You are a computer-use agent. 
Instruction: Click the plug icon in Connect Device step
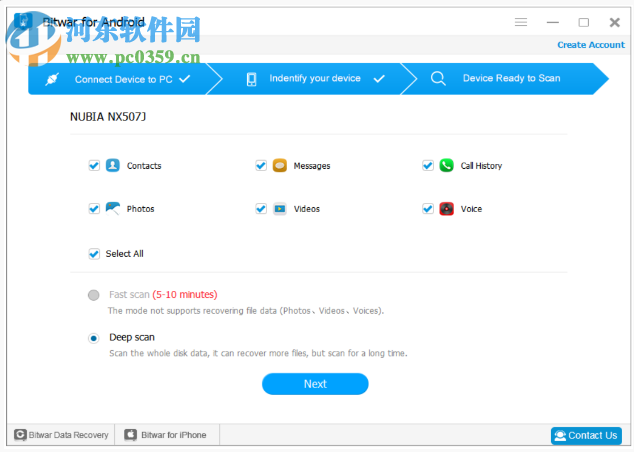point(52,79)
